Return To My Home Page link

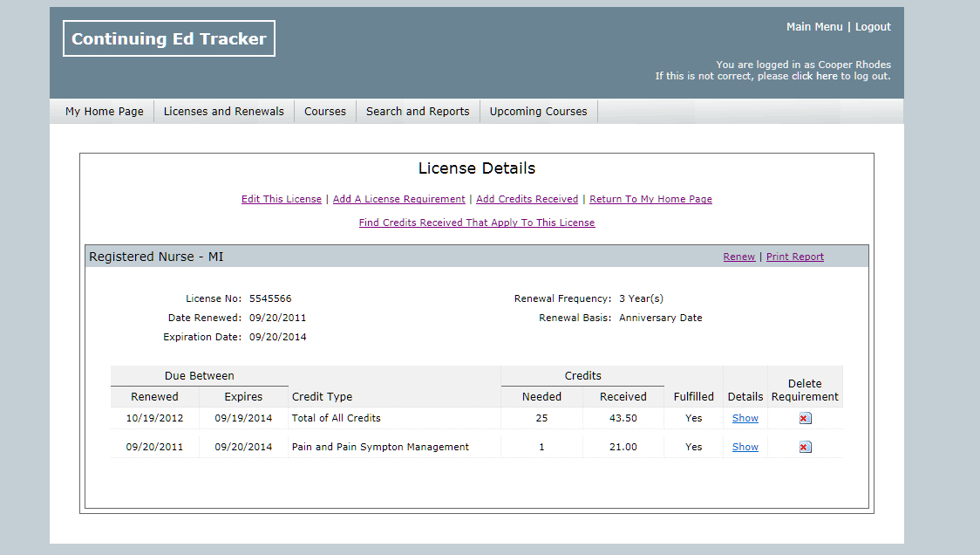coord(650,199)
